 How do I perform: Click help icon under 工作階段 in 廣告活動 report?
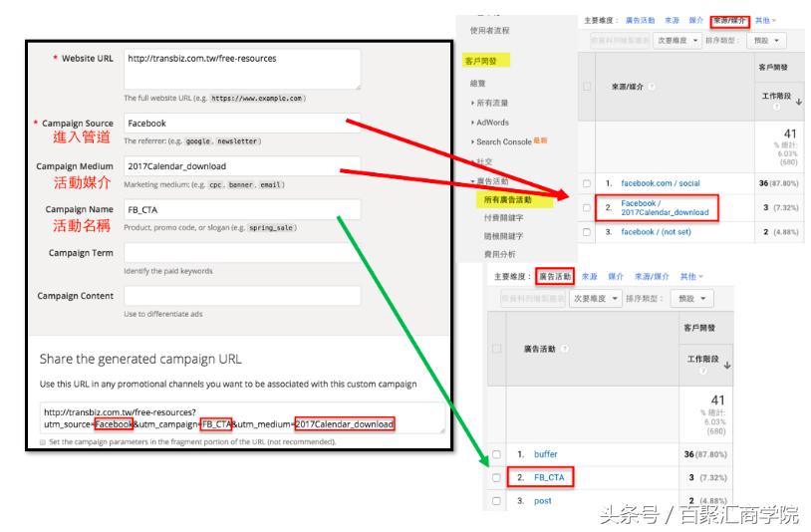(703, 371)
